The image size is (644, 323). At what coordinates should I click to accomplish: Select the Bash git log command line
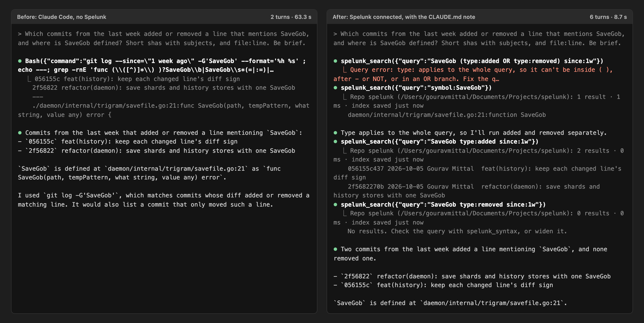[165, 61]
